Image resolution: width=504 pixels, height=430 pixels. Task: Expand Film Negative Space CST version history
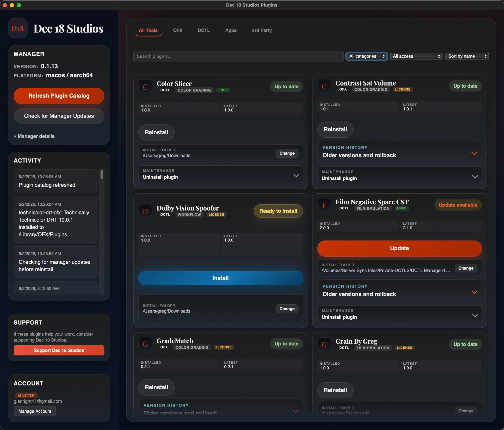pyautogui.click(x=399, y=291)
